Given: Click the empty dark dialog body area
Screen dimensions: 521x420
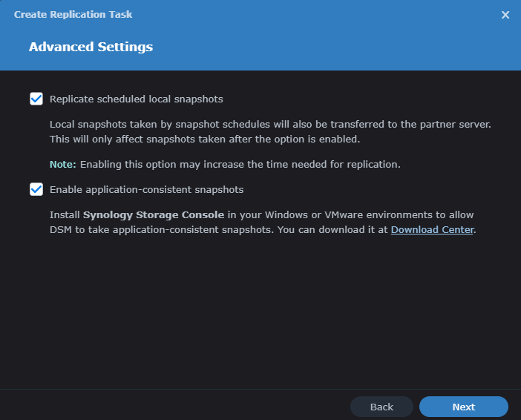Looking at the screenshot, I should point(260,312).
